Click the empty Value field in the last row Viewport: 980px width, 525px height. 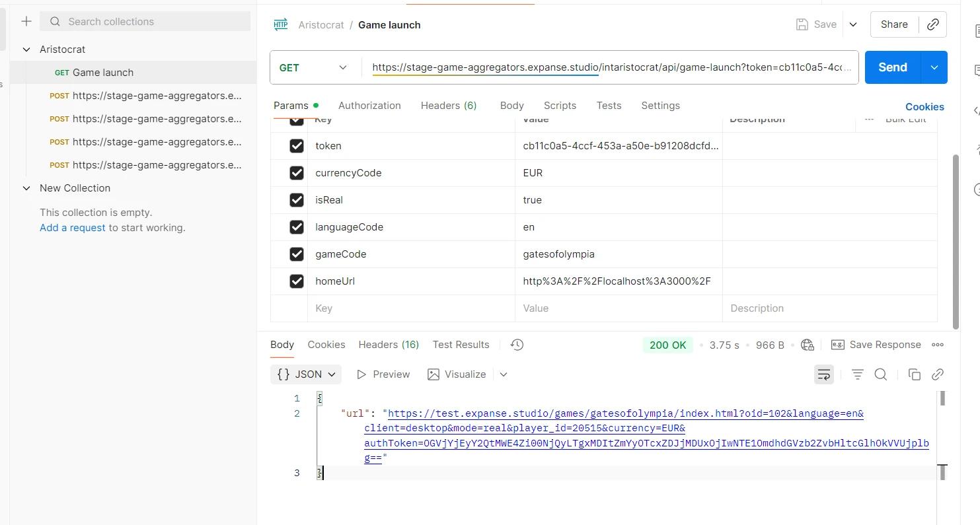coord(619,308)
